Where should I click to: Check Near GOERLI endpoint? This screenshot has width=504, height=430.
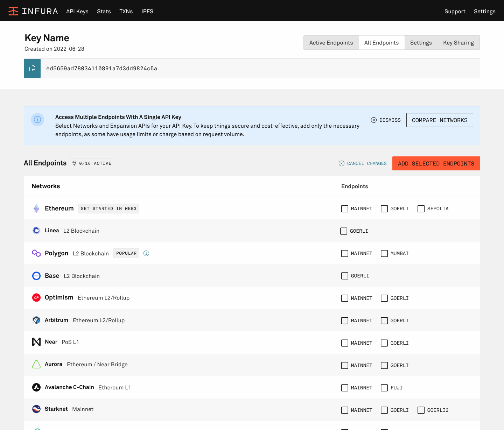(384, 343)
